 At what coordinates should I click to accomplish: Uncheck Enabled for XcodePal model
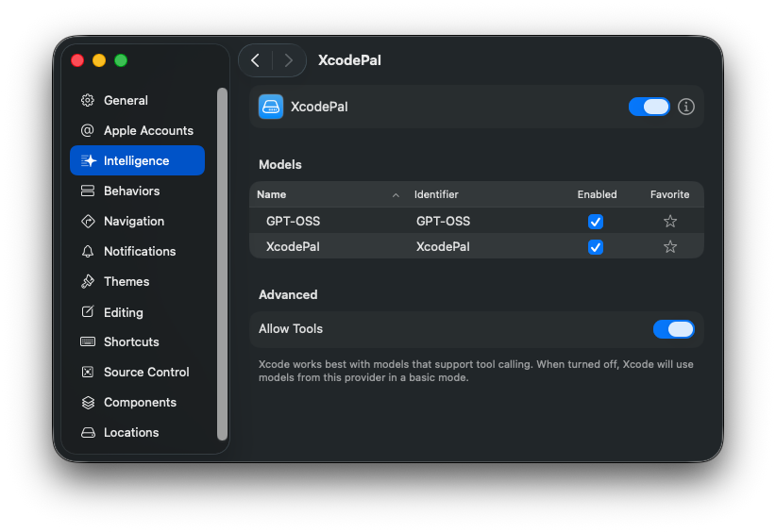coord(596,247)
